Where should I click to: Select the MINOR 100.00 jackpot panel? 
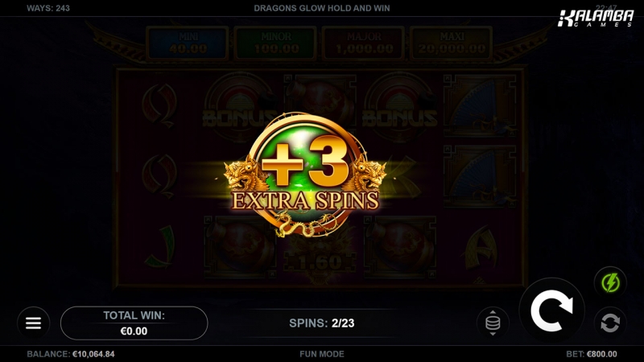click(x=276, y=44)
